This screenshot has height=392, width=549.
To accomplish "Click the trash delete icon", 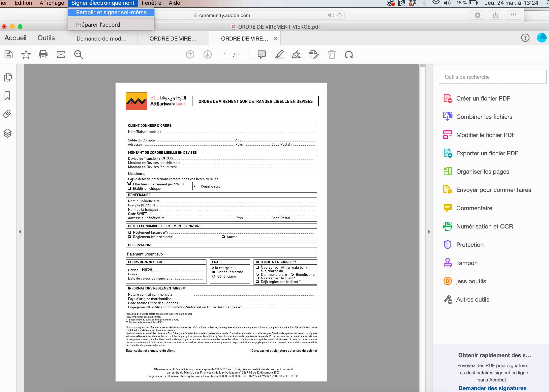I will [331, 55].
